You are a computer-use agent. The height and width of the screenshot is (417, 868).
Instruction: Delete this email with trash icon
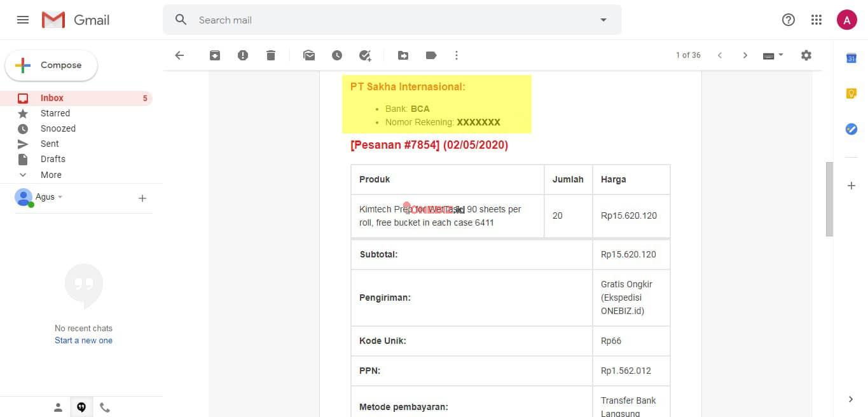pos(271,55)
